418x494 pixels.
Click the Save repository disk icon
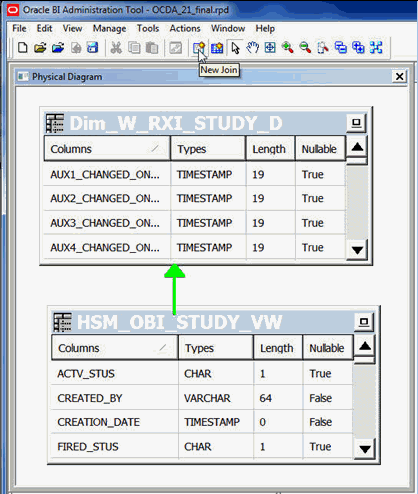tap(93, 48)
